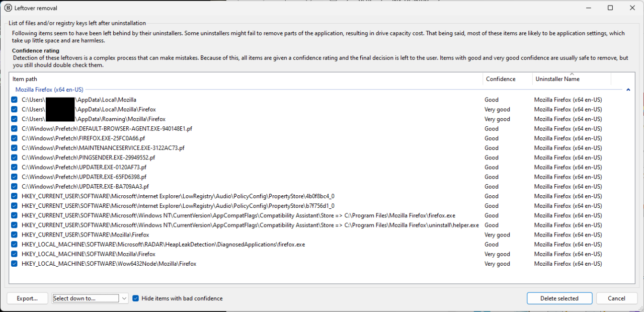
Task: Uncheck the AppData\Local\Mozilla leftover item
Action: click(x=14, y=100)
